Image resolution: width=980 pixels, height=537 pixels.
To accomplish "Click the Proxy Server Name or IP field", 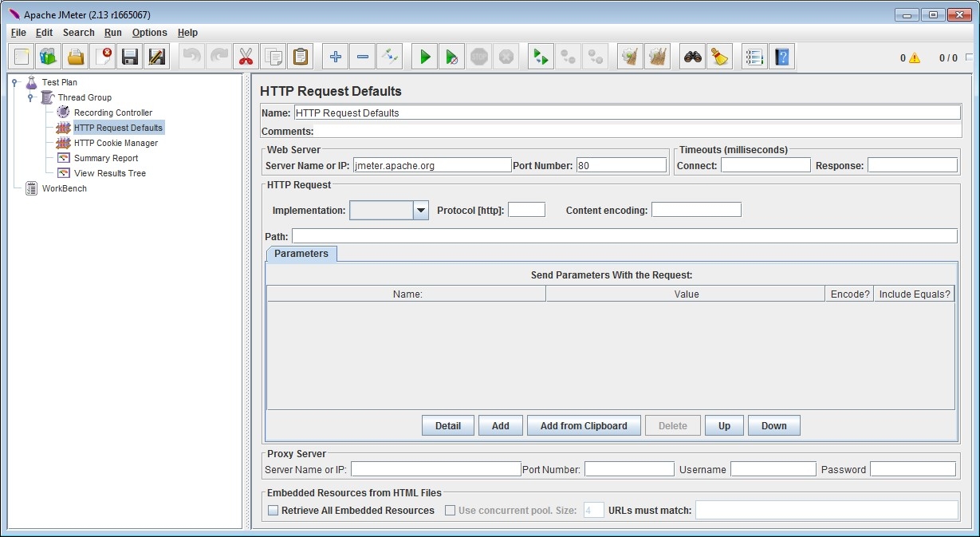I will 436,469.
